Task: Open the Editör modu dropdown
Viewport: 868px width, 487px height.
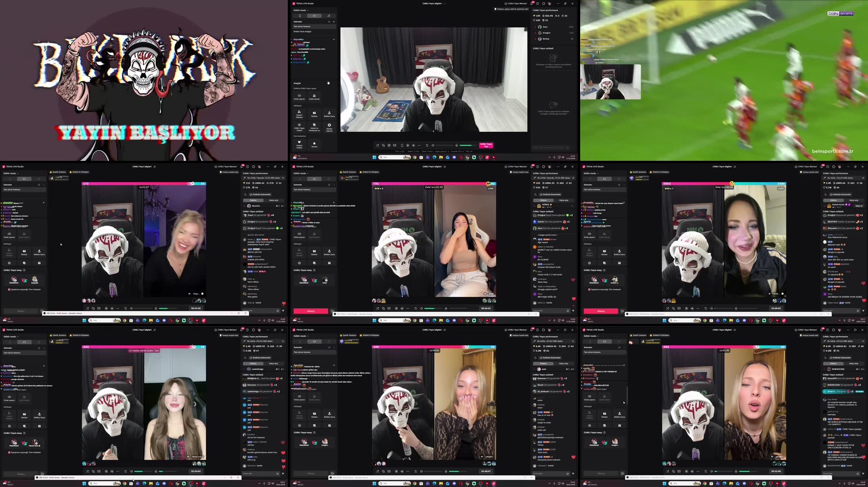Action: pyautogui.click(x=301, y=10)
